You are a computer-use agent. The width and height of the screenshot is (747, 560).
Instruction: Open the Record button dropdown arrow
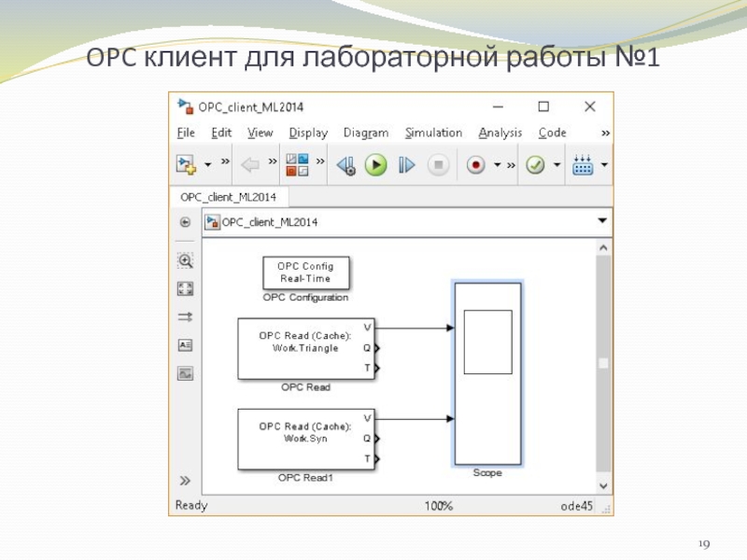[x=497, y=165]
